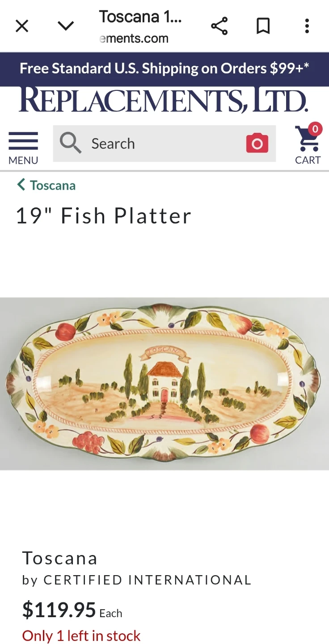Image resolution: width=329 pixels, height=644 pixels.
Task: Tap the MENU label text
Action: tap(23, 160)
